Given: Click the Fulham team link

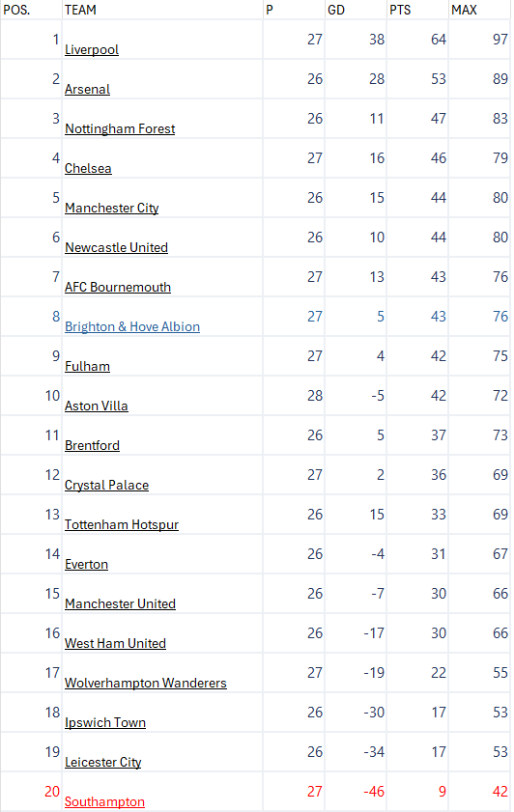Looking at the screenshot, I should pyautogui.click(x=87, y=367).
